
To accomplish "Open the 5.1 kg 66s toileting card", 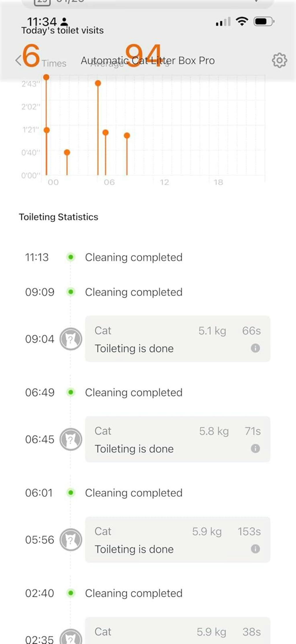I will click(177, 339).
